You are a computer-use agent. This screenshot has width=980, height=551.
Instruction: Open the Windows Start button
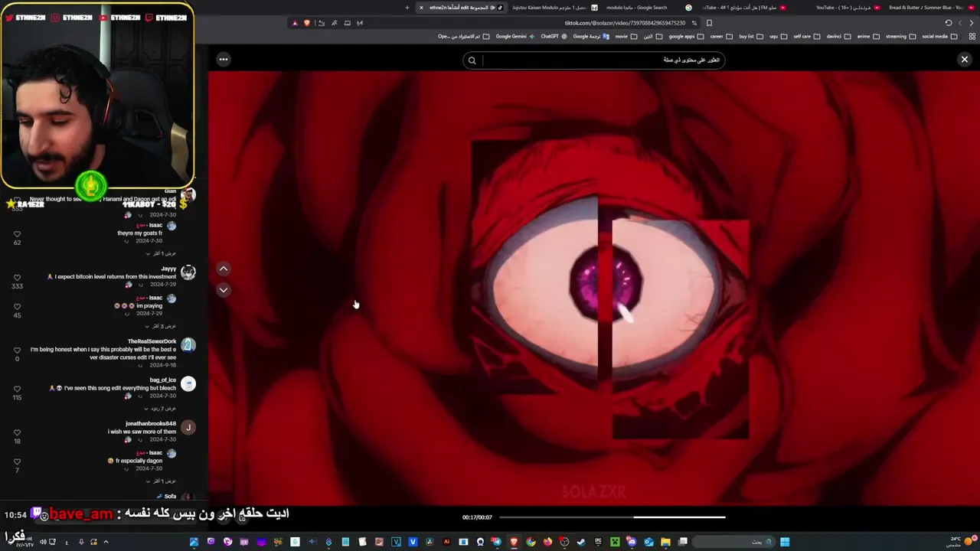[785, 543]
